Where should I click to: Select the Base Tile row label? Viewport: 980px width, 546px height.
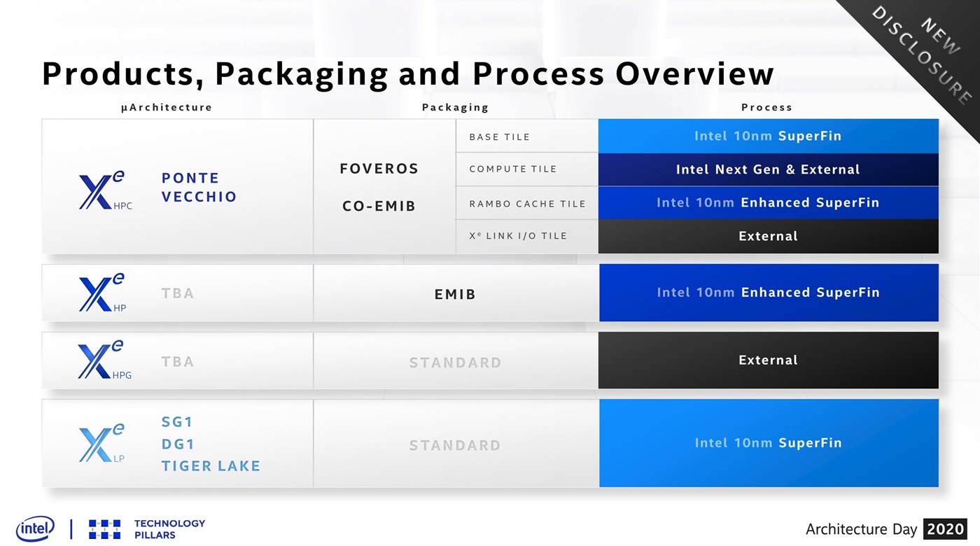[499, 136]
